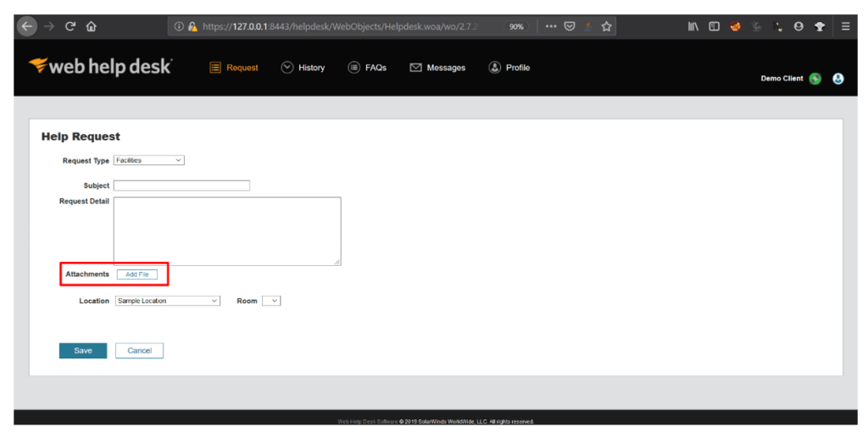Expand the Request Type dropdown
The height and width of the screenshot is (438, 868).
pos(149,160)
